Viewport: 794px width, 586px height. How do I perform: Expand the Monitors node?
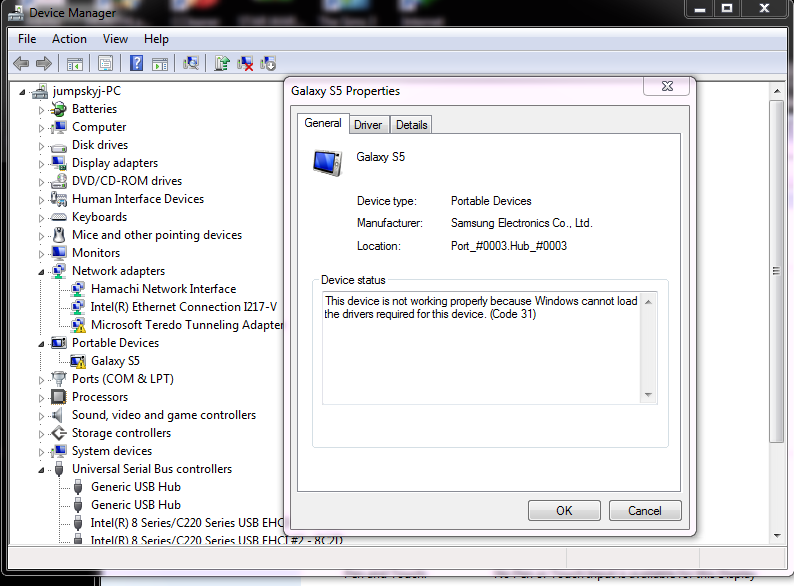pos(42,254)
